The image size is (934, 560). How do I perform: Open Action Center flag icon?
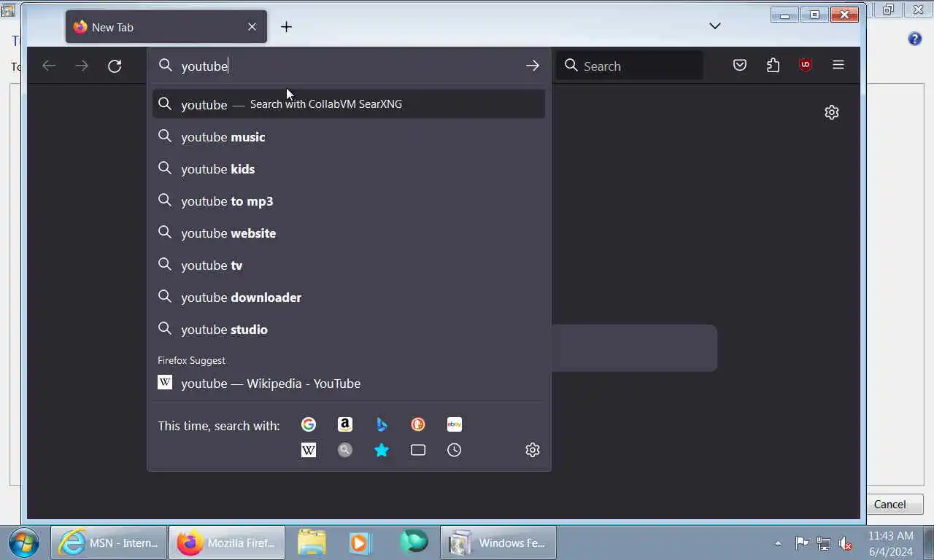click(x=801, y=543)
